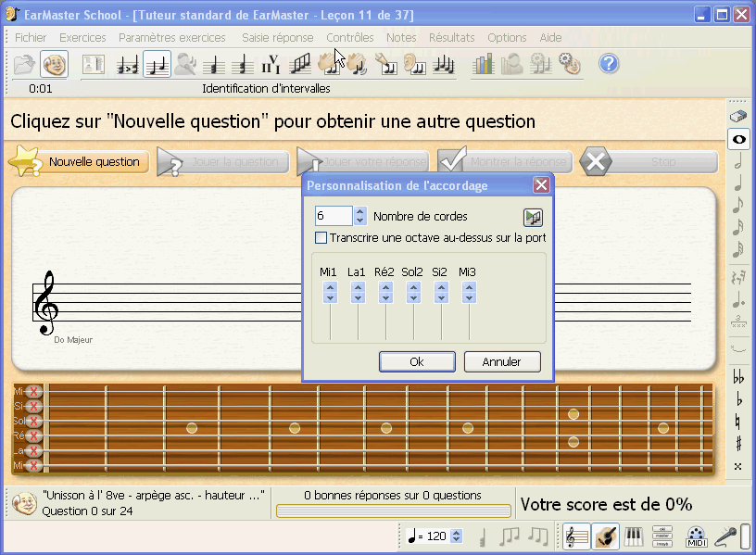Click the microphone level meter
Image resolution: width=756 pixels, height=555 pixels.
746,536
